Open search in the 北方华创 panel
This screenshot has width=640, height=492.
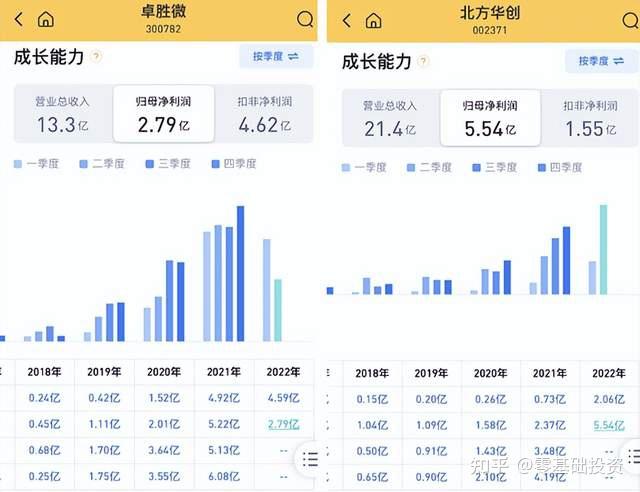point(631,20)
